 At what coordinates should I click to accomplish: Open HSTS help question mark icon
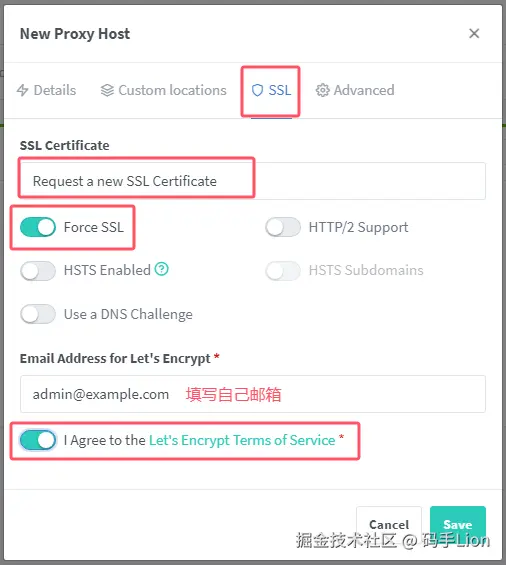161,269
